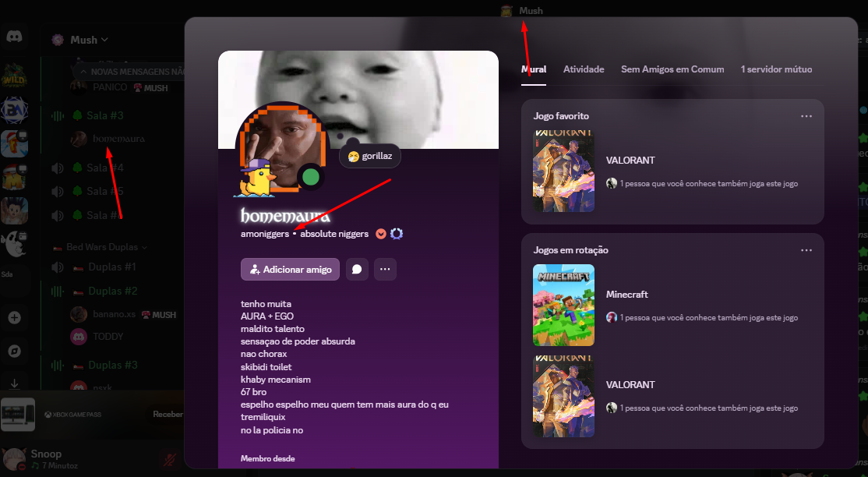Screen dimensions: 868x477
Task: Click the gorillaz custom status bubble
Action: (x=370, y=156)
